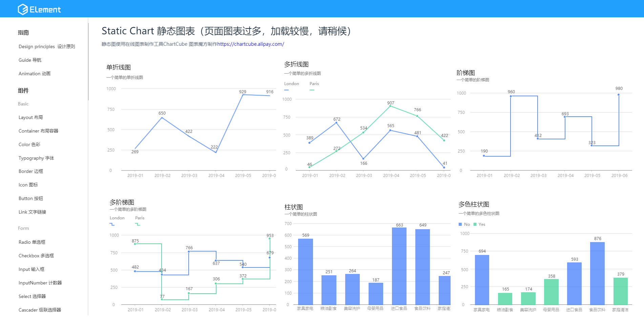Click the 2019-04 axis label in 阶梯图
The height and width of the screenshot is (317, 644).
coord(565,176)
